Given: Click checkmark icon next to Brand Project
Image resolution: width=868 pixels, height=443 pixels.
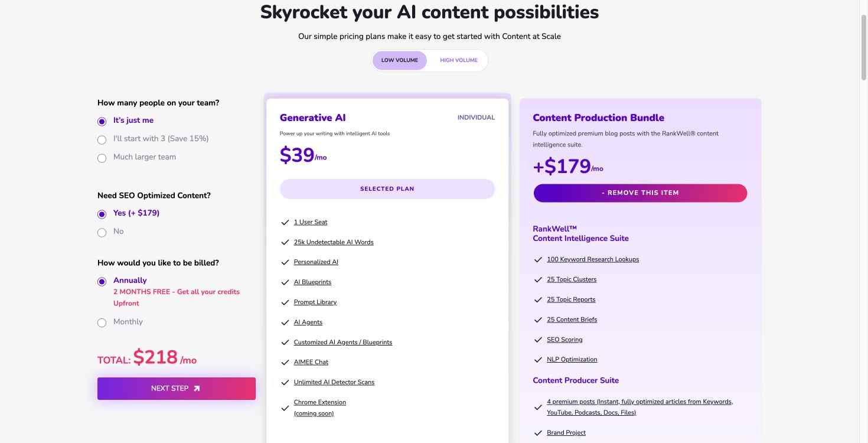Looking at the screenshot, I should pyautogui.click(x=538, y=433).
